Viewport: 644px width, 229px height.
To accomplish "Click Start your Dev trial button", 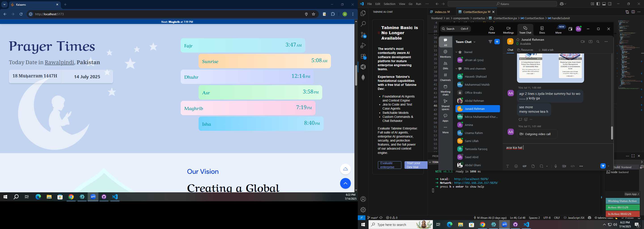I will (x=416, y=165).
